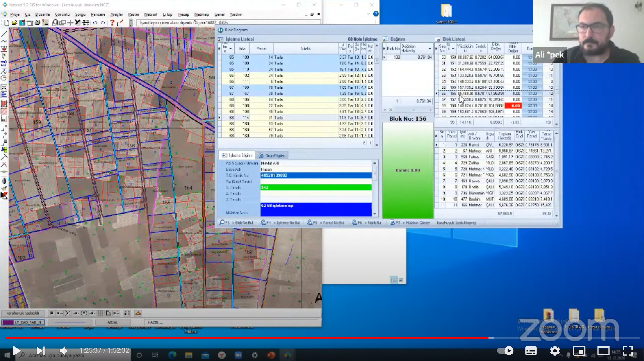Switch to the İşletme Bilgileri tab
Screen dimensions: 644x361
237,155
